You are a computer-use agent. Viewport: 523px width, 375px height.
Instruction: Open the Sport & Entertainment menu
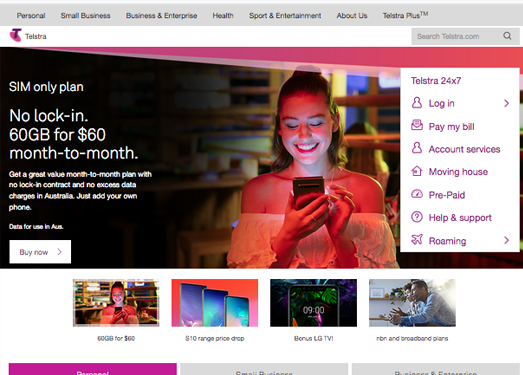[x=285, y=16]
